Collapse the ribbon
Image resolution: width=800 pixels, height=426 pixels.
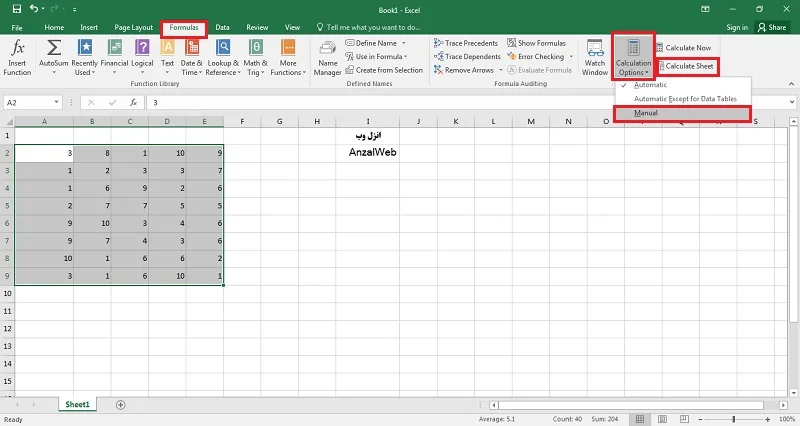pos(791,84)
